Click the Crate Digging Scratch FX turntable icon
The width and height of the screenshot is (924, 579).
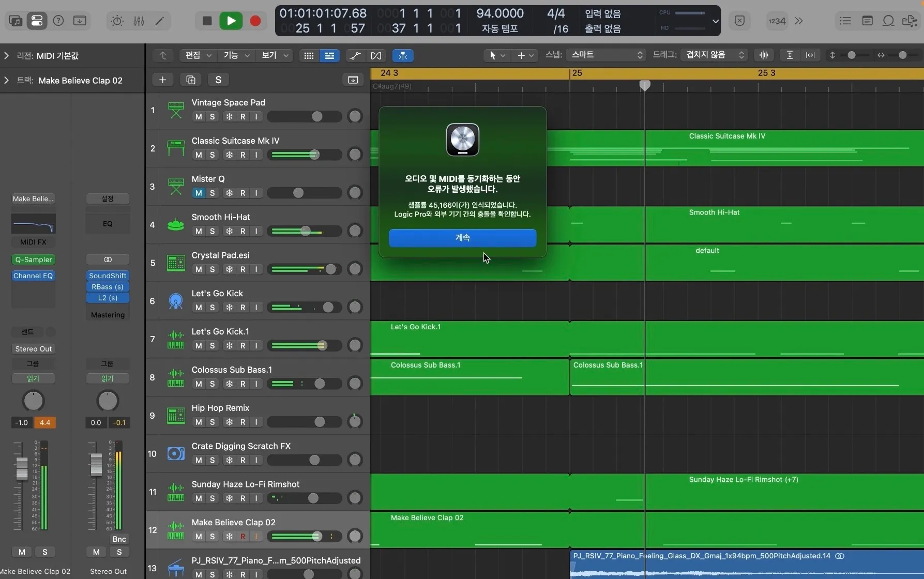[x=176, y=453]
